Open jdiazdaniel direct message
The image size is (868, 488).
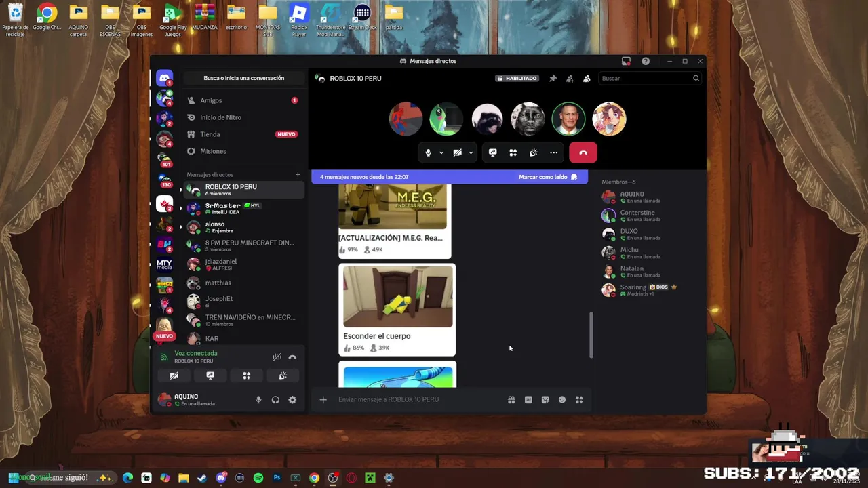[x=243, y=264]
